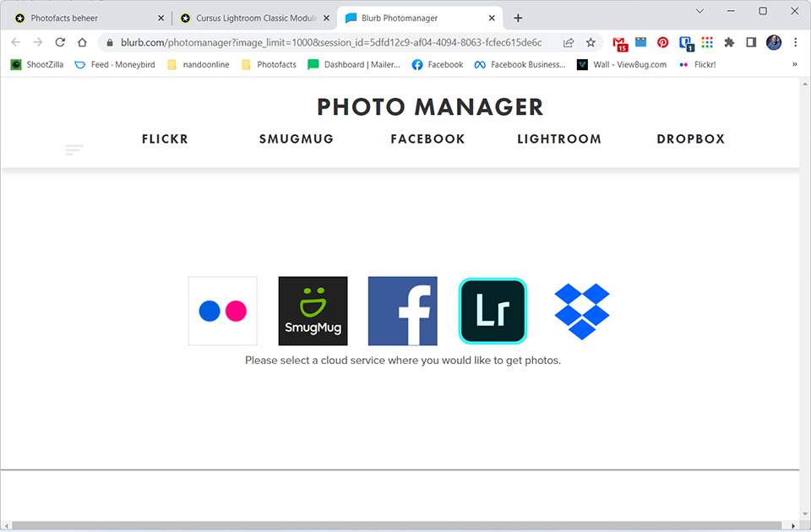Screen dimensions: 811x532
Task: Open the colorful grid apps extension
Action: pos(707,42)
